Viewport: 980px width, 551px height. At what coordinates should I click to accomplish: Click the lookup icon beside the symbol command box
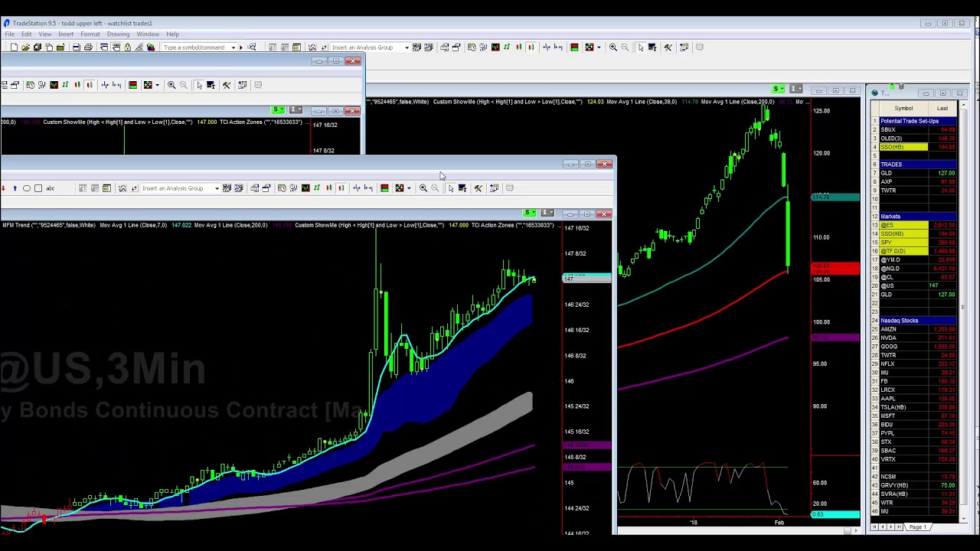click(x=251, y=47)
